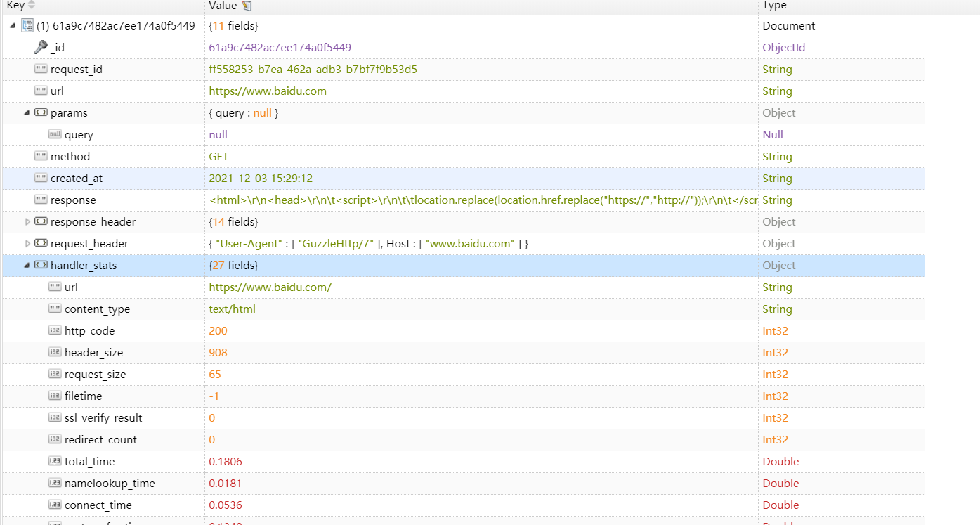Click the object icon for handler_stats
The width and height of the screenshot is (980, 525).
41,266
